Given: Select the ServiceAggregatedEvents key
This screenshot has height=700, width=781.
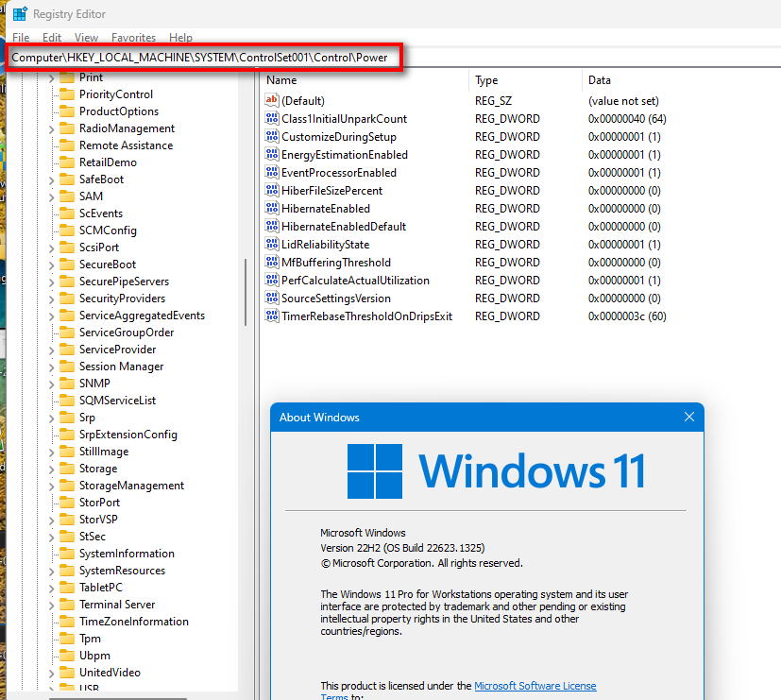Looking at the screenshot, I should coord(142,316).
